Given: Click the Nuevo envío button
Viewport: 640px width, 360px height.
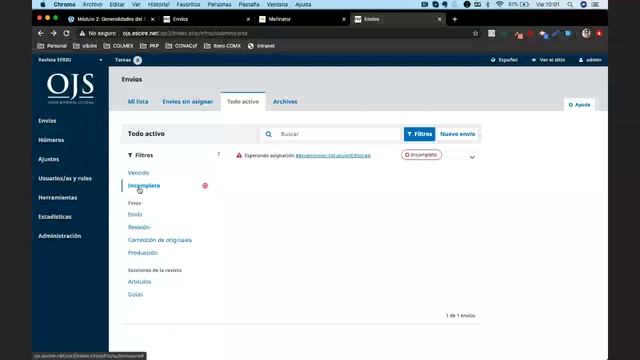Looking at the screenshot, I should point(458,134).
